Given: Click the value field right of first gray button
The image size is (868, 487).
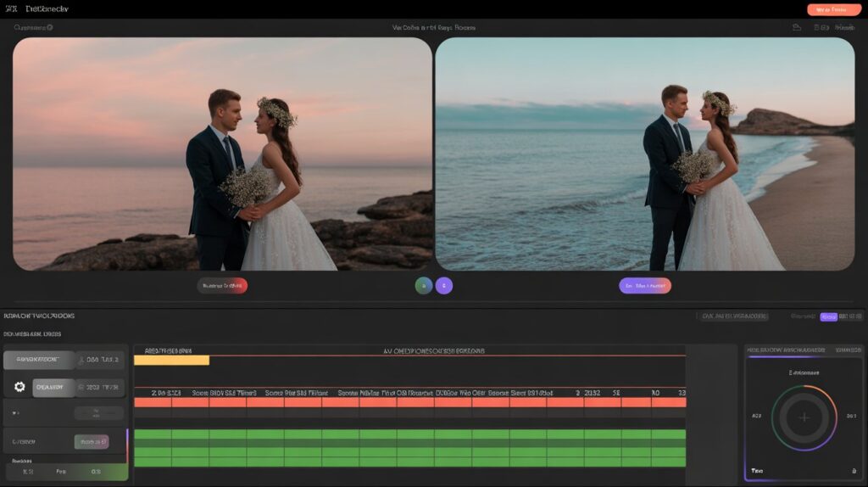Looking at the screenshot, I should coord(100,360).
